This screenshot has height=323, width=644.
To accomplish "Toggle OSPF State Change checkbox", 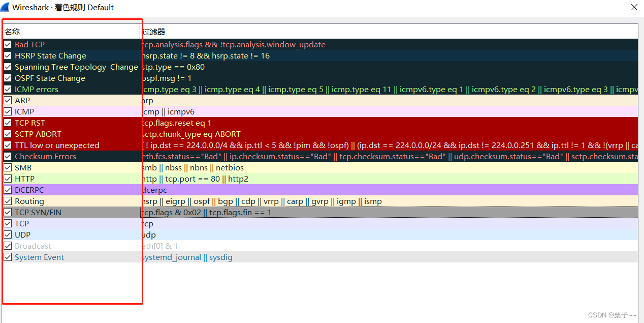I will click(8, 78).
